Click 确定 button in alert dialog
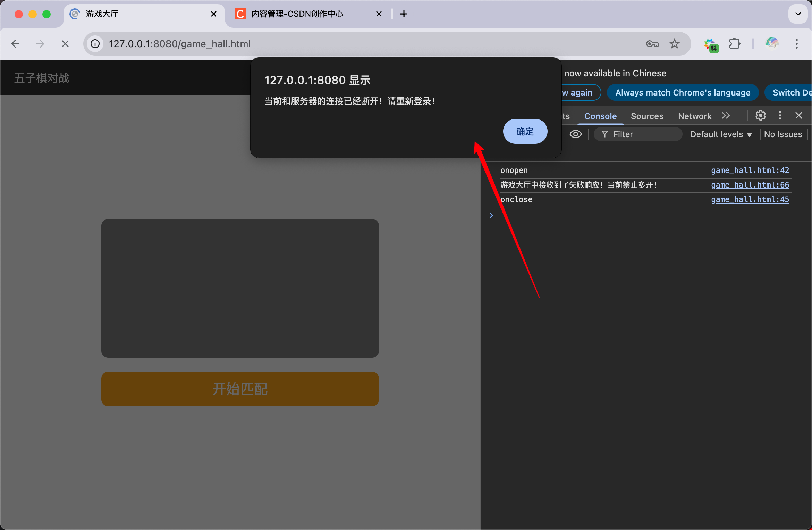Image resolution: width=812 pixels, height=530 pixels. (525, 131)
